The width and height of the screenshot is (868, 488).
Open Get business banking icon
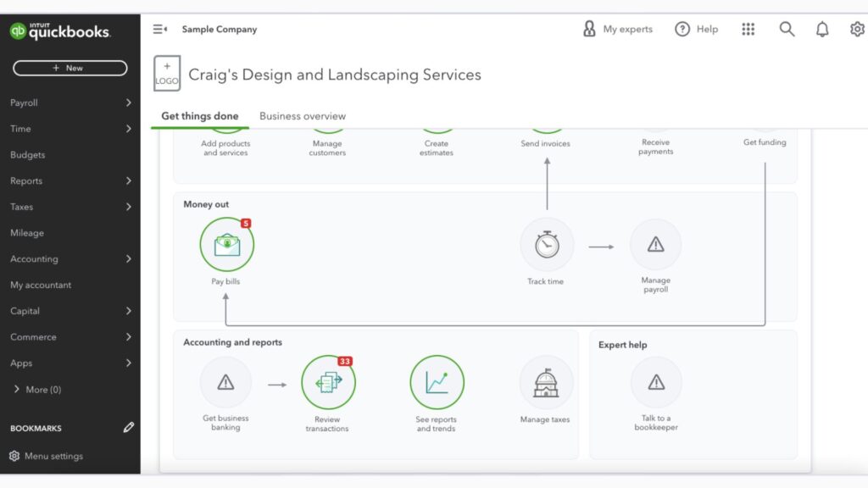(x=225, y=382)
